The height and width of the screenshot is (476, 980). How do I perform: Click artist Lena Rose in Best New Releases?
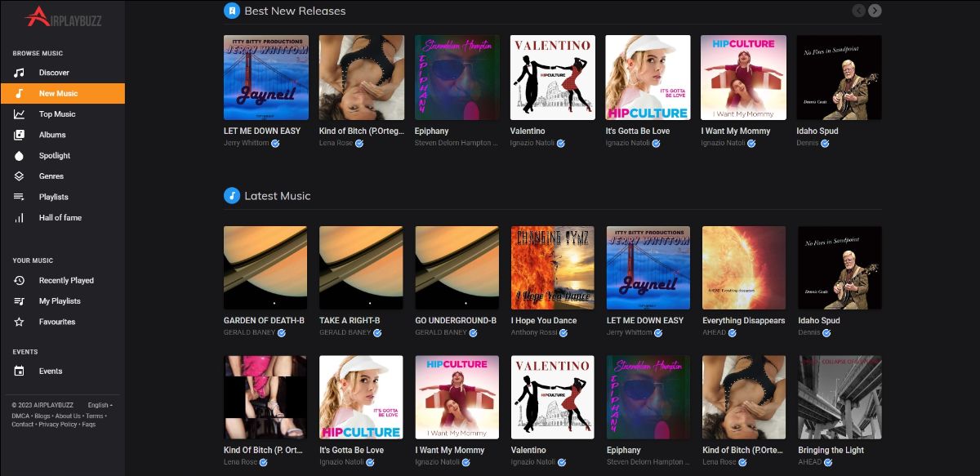point(336,143)
